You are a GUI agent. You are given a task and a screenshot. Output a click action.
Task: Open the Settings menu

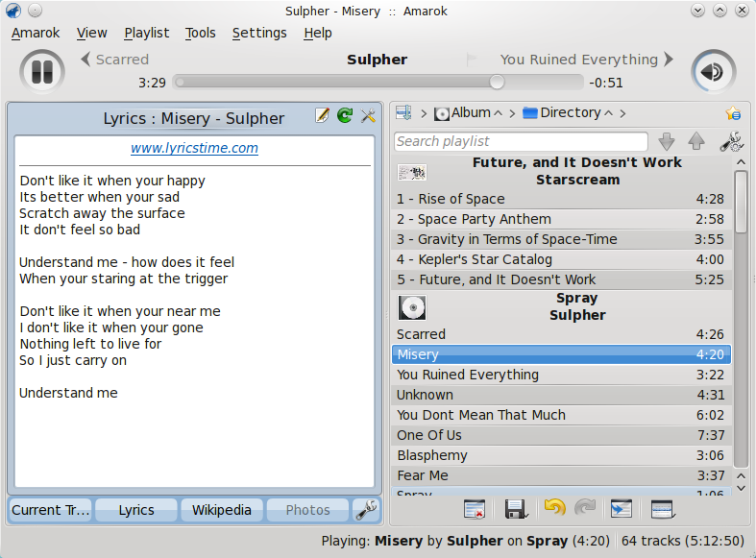(259, 33)
